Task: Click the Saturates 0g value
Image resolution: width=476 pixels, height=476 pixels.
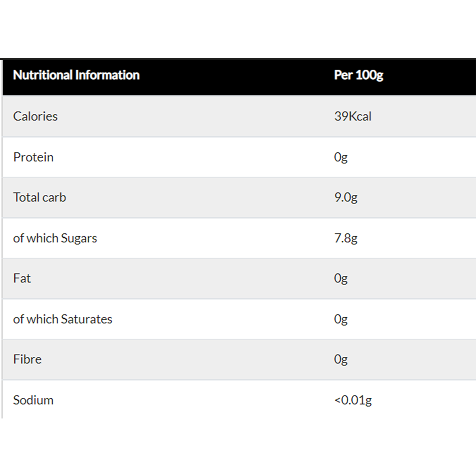Action: (341, 319)
